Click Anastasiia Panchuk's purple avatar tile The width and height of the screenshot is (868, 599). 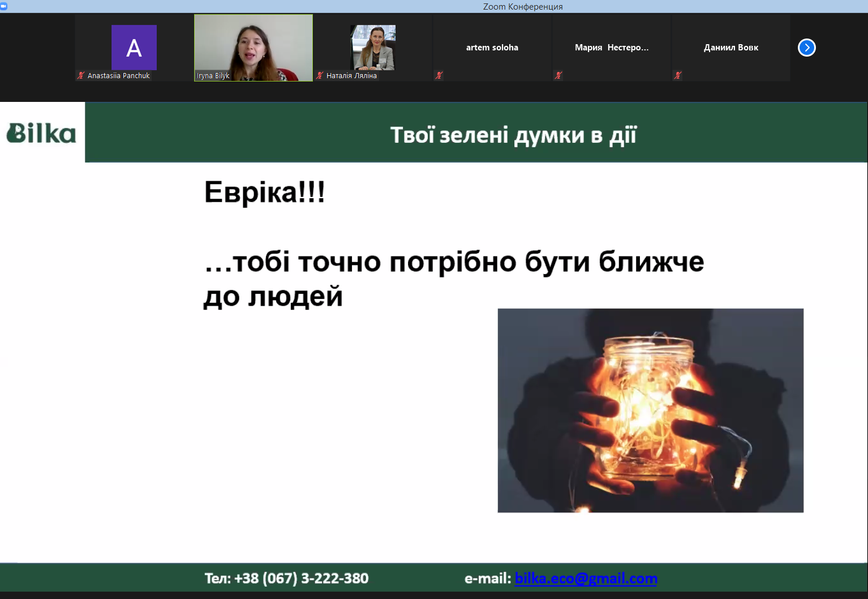[134, 48]
